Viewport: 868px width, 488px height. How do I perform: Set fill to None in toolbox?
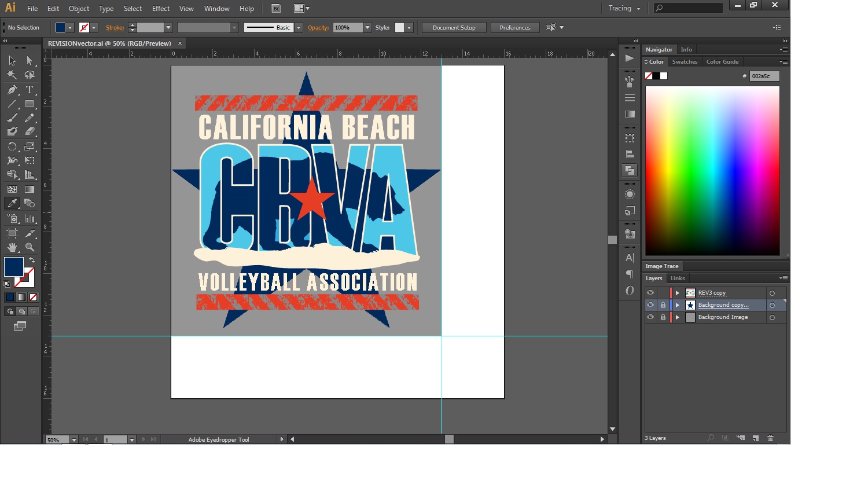click(33, 297)
